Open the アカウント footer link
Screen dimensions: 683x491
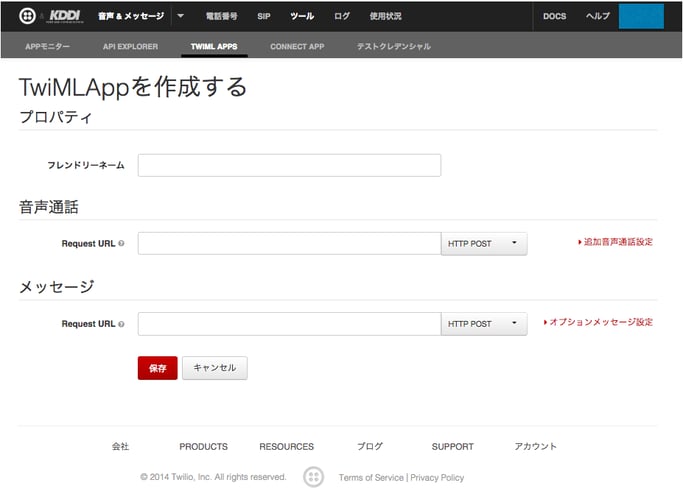click(535, 446)
